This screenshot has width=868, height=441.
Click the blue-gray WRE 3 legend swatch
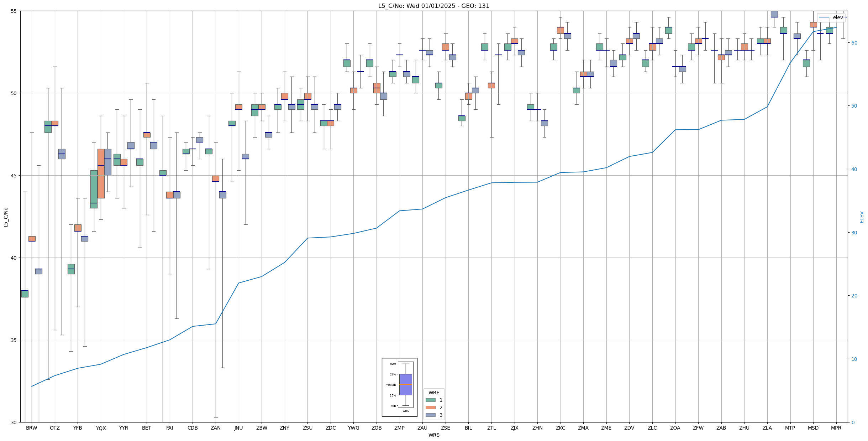430,415
